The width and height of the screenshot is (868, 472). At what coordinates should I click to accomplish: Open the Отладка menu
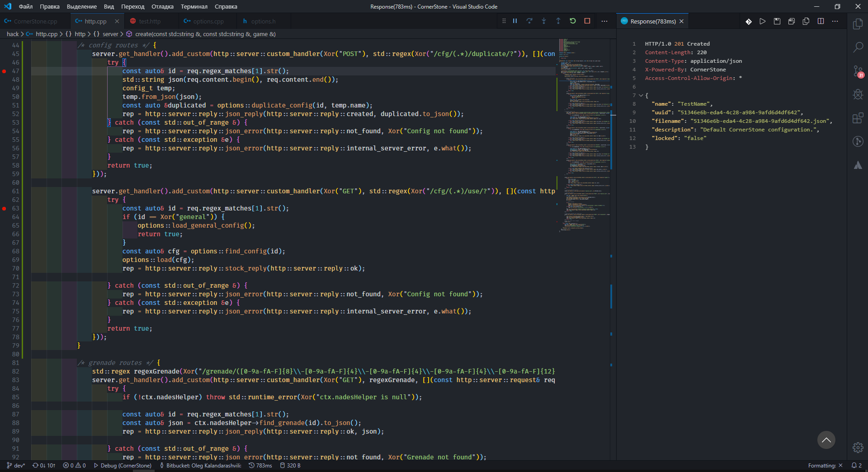pyautogui.click(x=163, y=6)
